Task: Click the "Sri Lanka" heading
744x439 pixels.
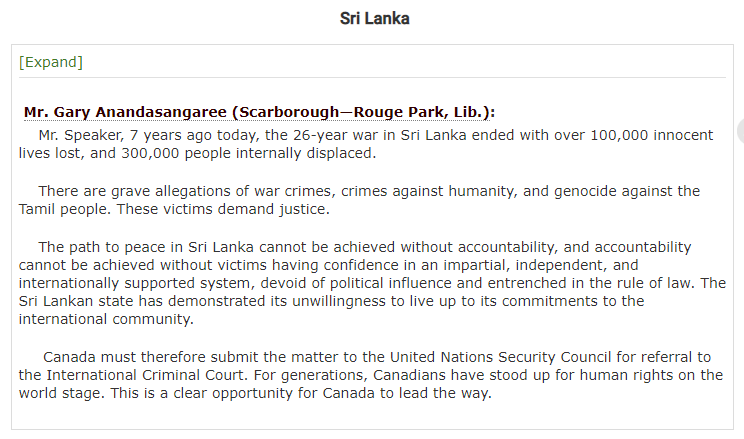Action: 374,19
